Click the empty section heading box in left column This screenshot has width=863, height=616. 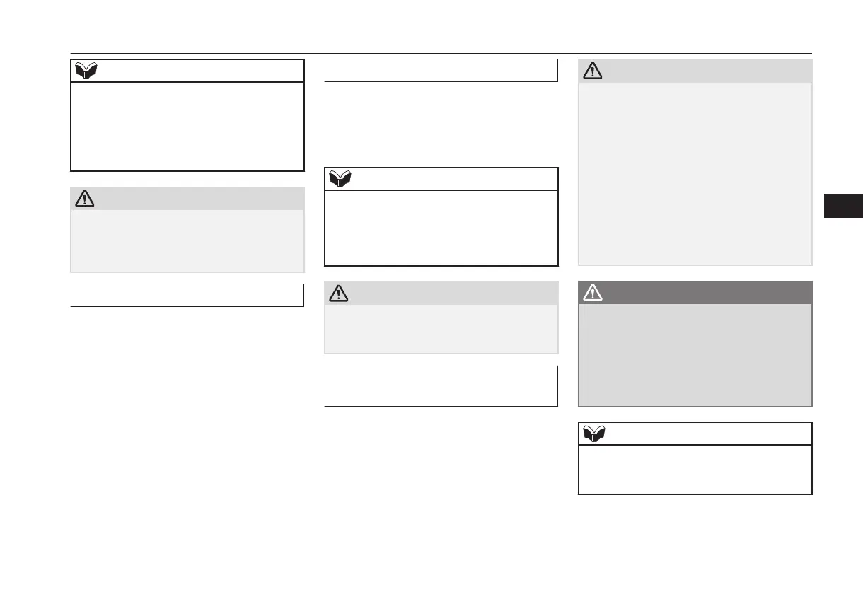187,296
